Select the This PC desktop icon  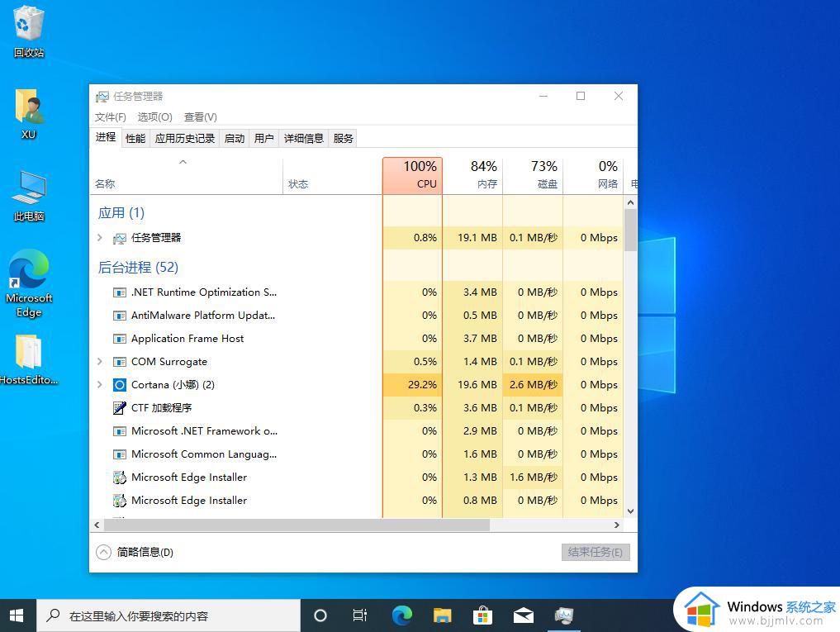click(x=28, y=196)
